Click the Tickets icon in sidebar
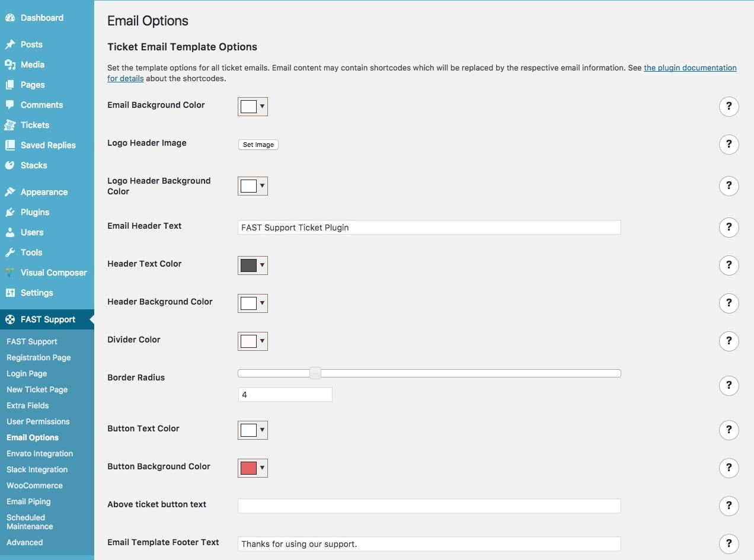 pos(10,125)
